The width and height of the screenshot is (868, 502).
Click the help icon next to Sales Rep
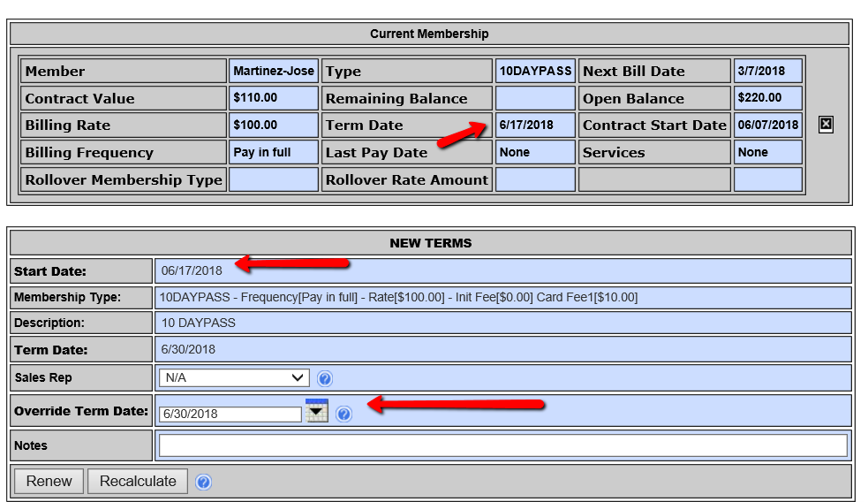(325, 378)
